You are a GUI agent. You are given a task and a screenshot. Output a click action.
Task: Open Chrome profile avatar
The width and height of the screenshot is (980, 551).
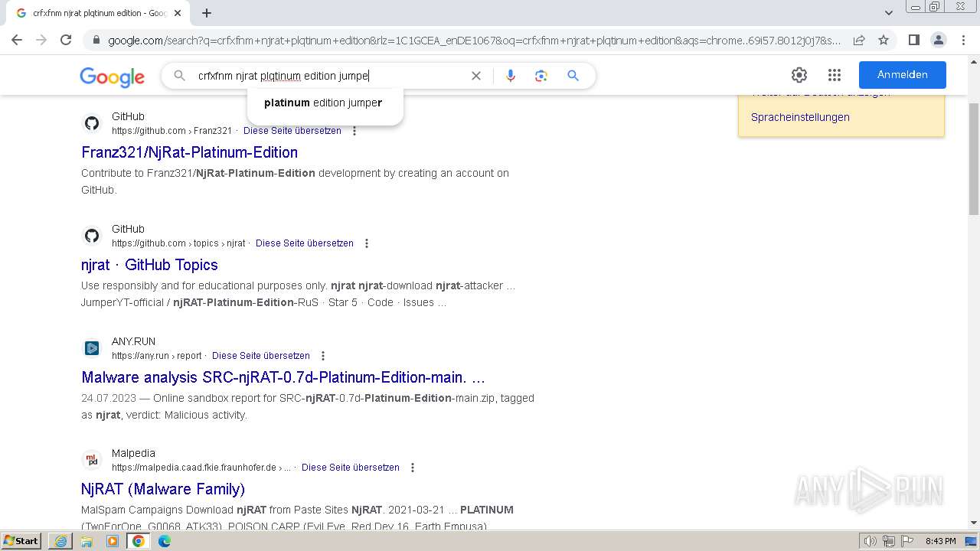tap(938, 40)
